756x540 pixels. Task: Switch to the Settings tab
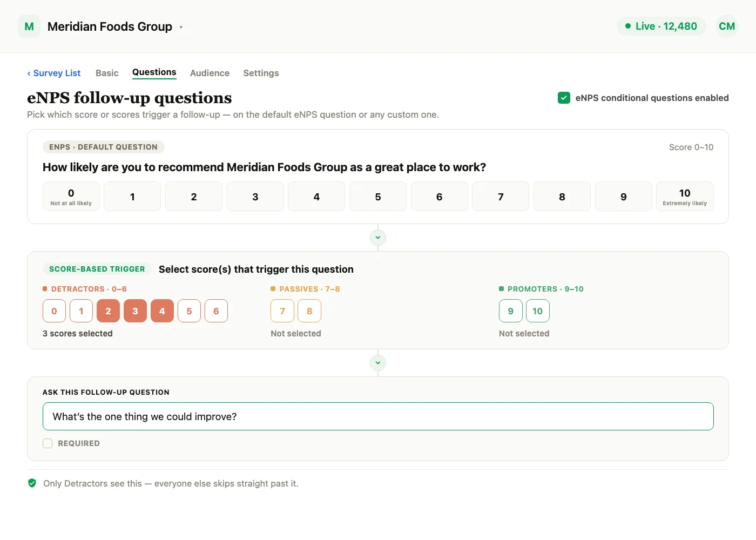261,73
